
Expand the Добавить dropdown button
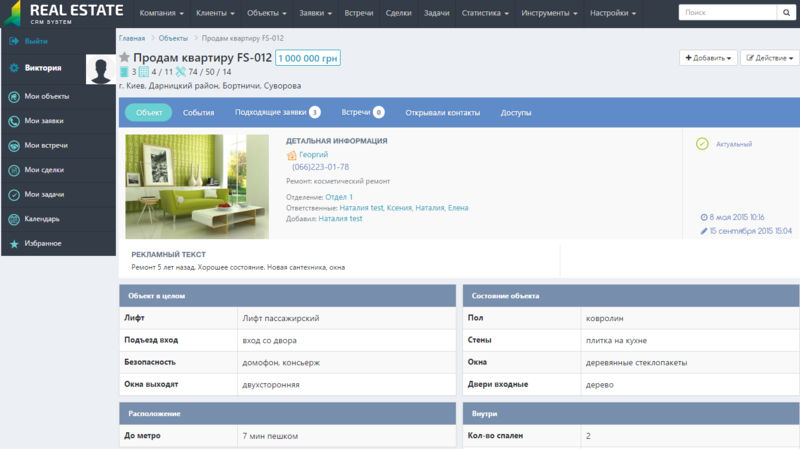point(708,58)
